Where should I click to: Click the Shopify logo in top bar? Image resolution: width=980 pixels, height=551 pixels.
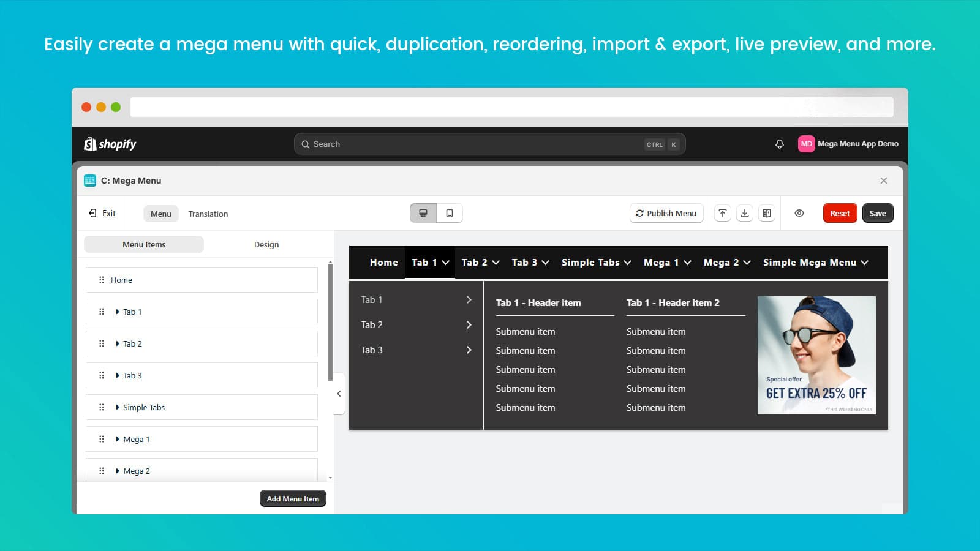[110, 144]
